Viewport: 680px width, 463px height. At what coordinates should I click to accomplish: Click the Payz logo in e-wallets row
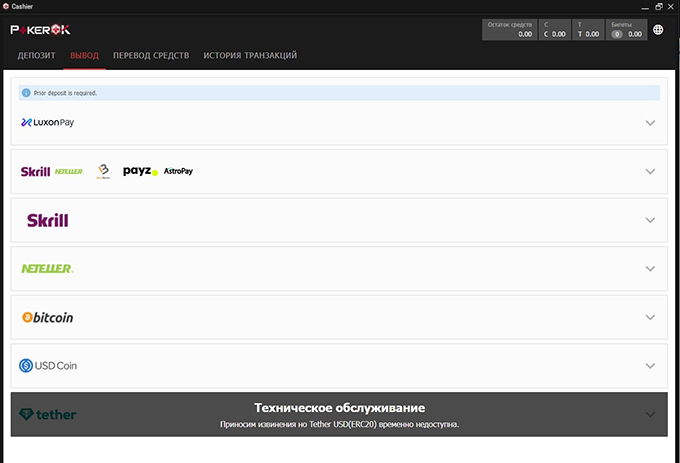coord(140,171)
